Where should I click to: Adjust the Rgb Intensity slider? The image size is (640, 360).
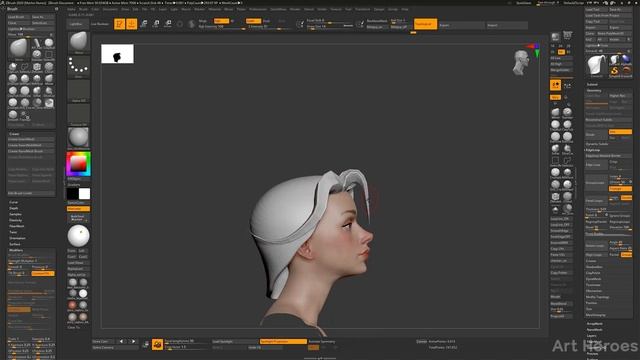(222, 27)
